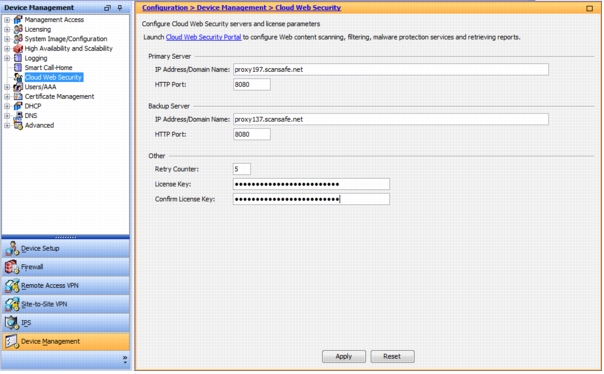The image size is (604, 374).
Task: Click the Retry Counter field
Action: click(242, 169)
